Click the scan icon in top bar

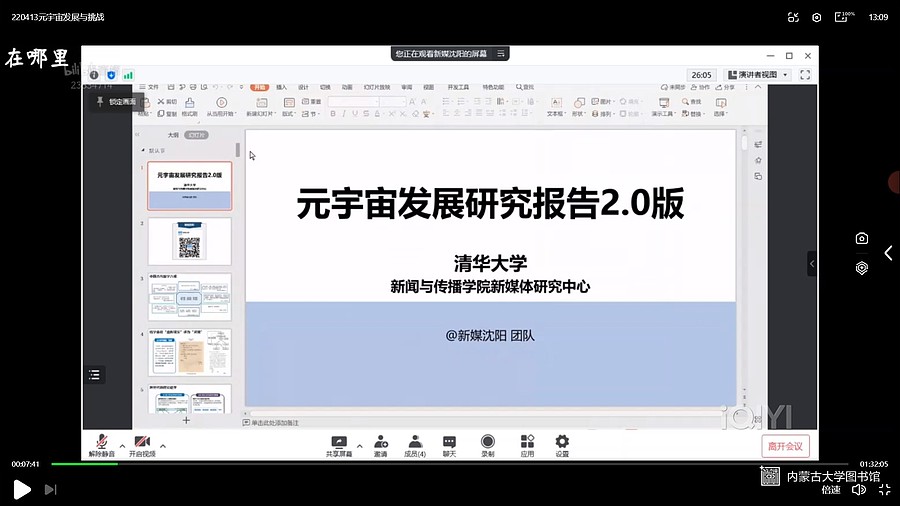click(x=793, y=17)
